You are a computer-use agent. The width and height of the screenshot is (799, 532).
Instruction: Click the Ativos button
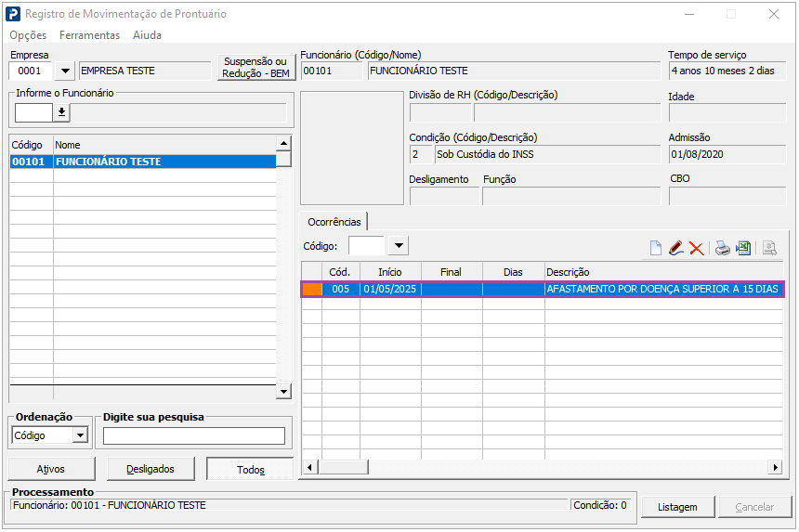[51, 469]
